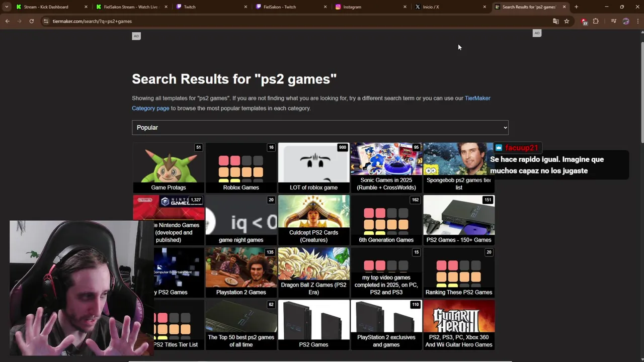Open my top video games completed 2025 template
The height and width of the screenshot is (362, 644).
point(386,273)
